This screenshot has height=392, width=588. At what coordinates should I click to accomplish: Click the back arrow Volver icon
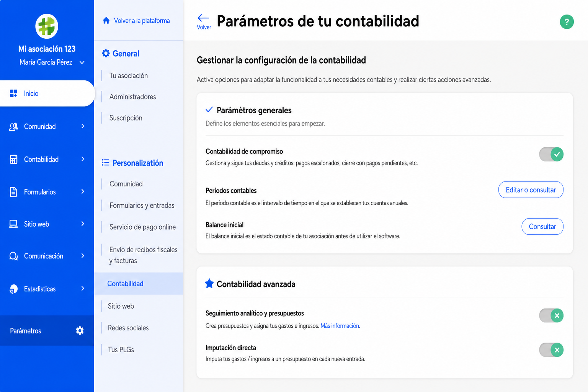(203, 18)
